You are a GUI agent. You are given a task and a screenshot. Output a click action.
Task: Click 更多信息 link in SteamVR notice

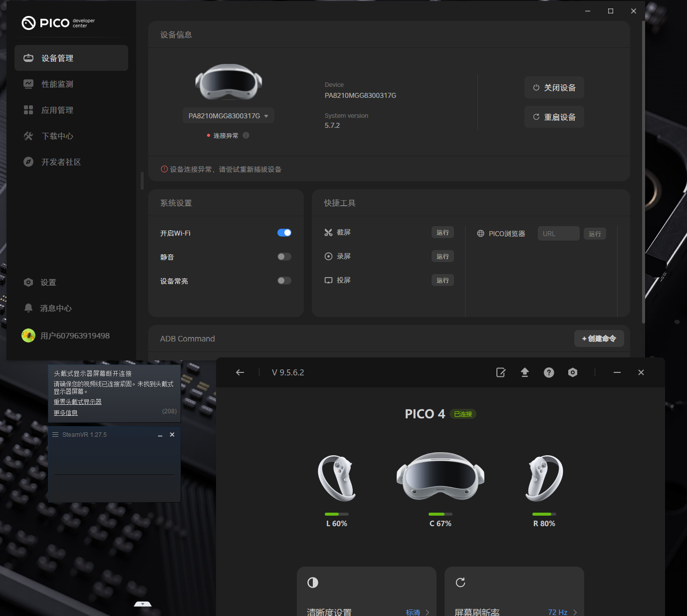(x=65, y=413)
